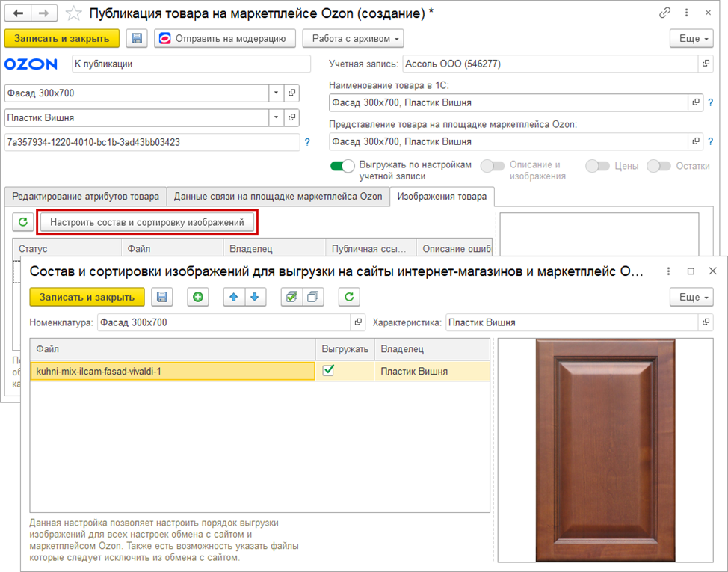Click uncheck all images icon
The height and width of the screenshot is (572, 728).
click(x=312, y=297)
